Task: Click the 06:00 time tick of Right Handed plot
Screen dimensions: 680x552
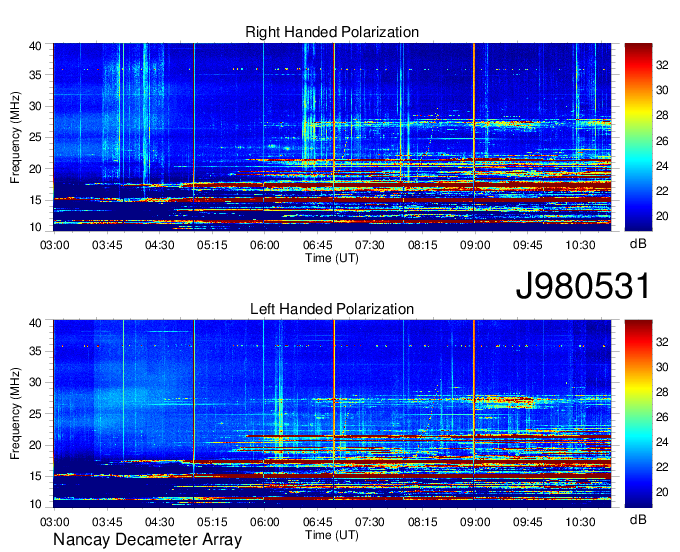Action: click(x=265, y=245)
